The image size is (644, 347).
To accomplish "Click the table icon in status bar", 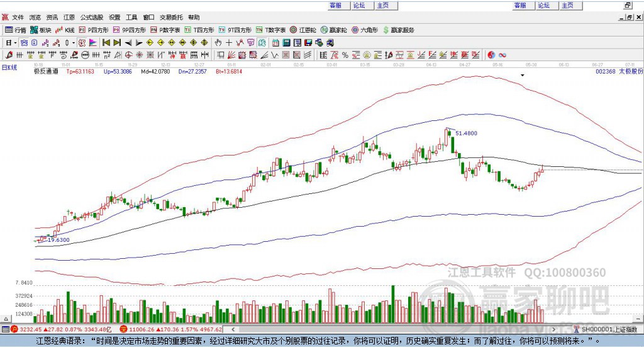I will (x=5, y=329).
